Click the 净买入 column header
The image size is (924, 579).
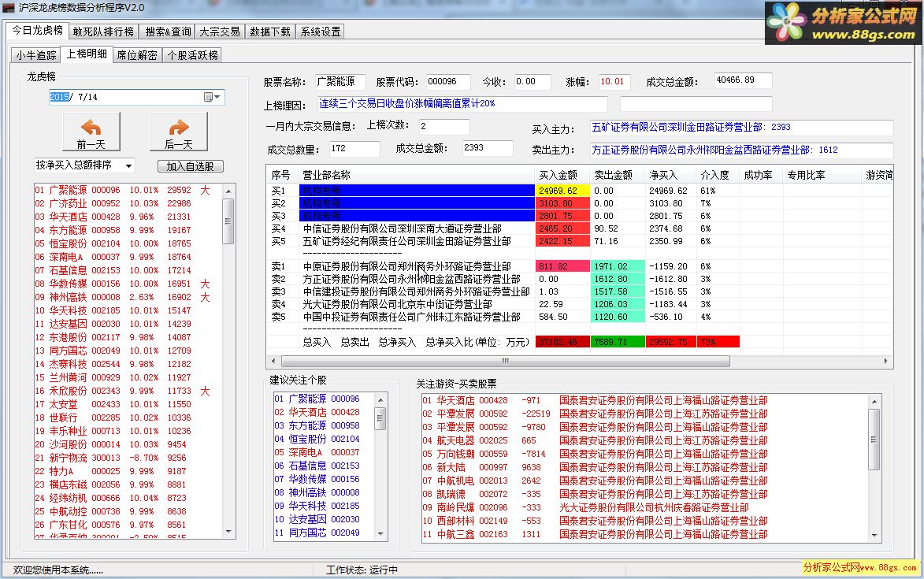tap(670, 175)
